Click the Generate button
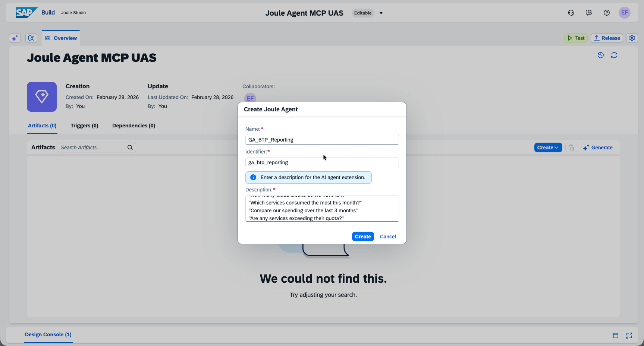644x346 pixels. (x=598, y=147)
